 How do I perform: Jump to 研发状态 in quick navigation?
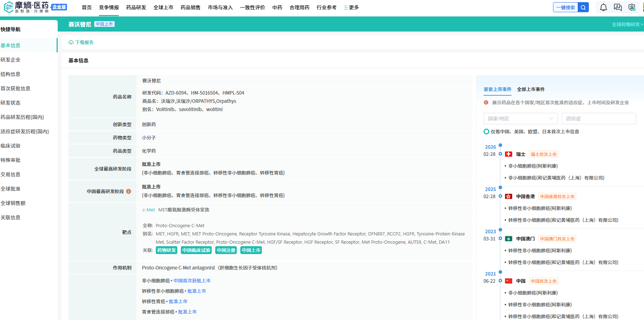(10, 103)
